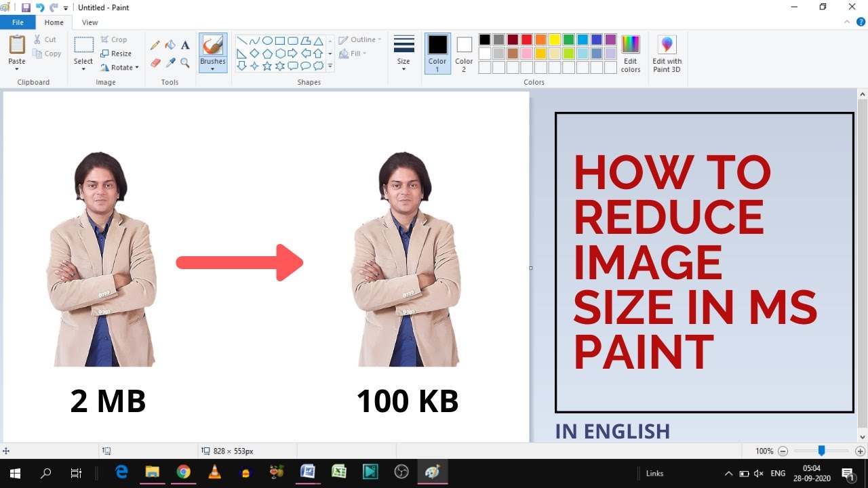
Task: Open File Explorer from the taskbar
Action: coord(152,472)
